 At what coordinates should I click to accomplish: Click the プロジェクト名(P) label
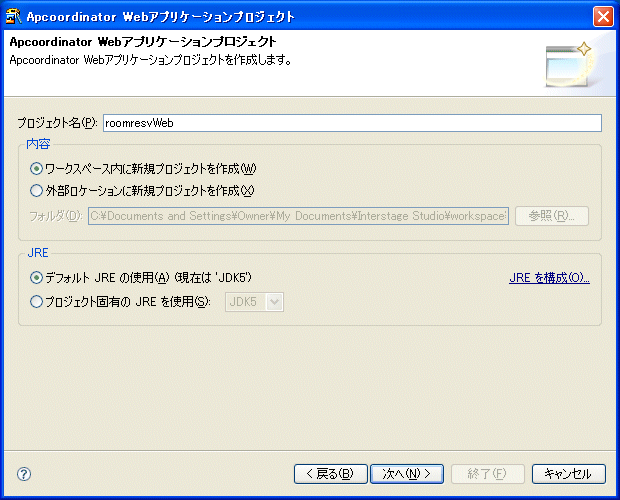(x=57, y=123)
